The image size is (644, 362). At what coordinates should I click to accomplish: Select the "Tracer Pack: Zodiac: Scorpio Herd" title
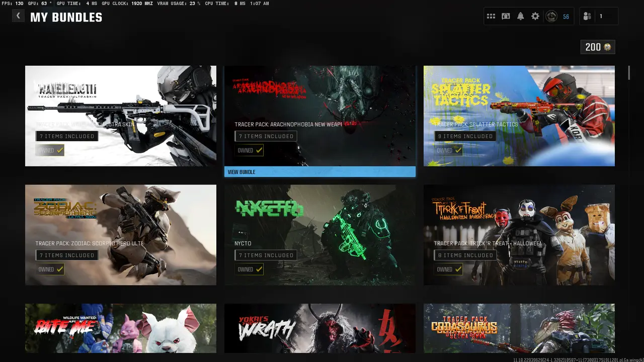click(90, 243)
